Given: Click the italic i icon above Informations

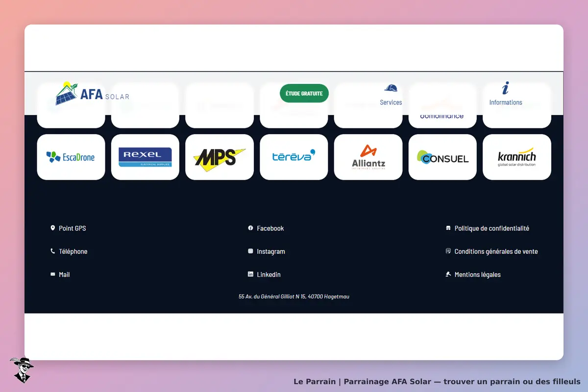Looking at the screenshot, I should 506,88.
